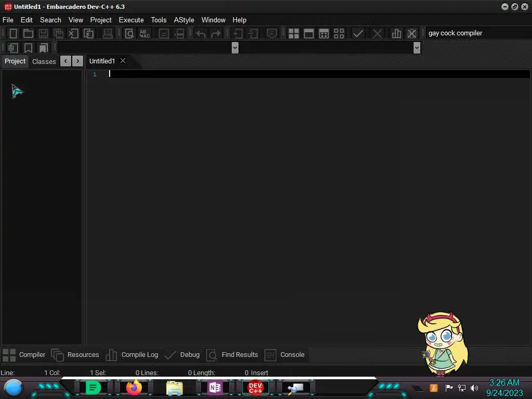Click the Insert snippet icon in second toolbar

tap(13, 48)
